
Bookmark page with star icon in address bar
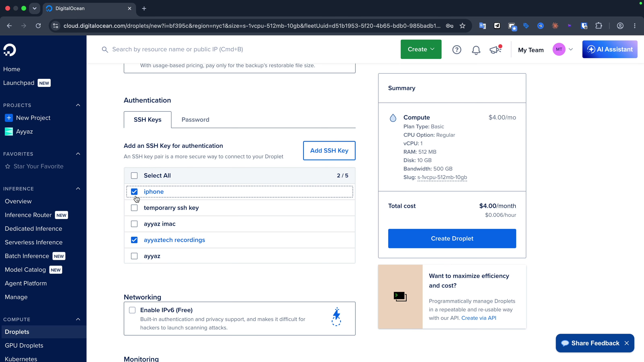coord(462,26)
